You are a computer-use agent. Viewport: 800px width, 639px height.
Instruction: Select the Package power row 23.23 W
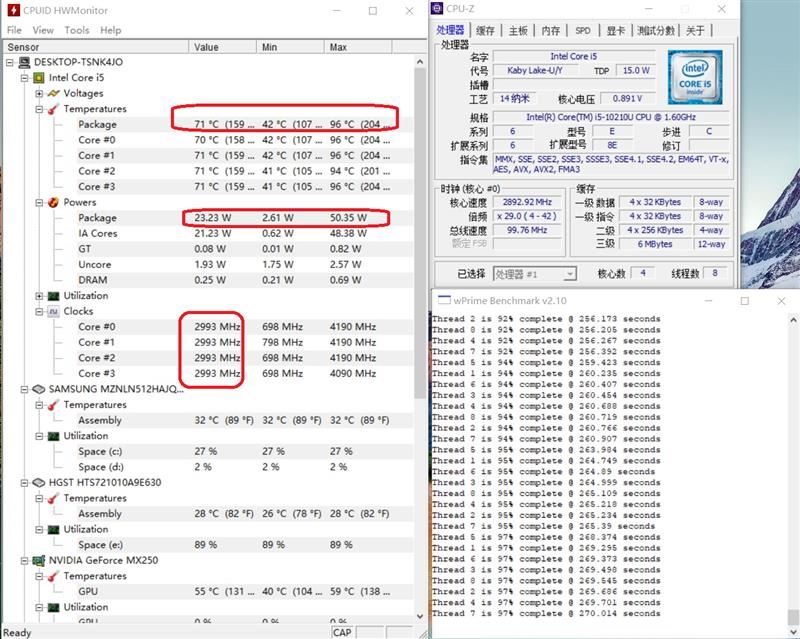tap(208, 218)
